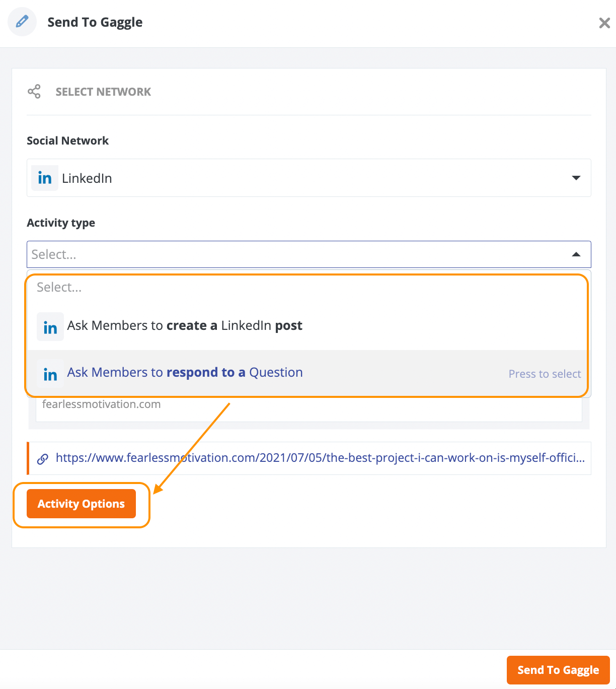Select Ask Members to create a LinkedIn post
This screenshot has height=689, width=616.
point(309,326)
